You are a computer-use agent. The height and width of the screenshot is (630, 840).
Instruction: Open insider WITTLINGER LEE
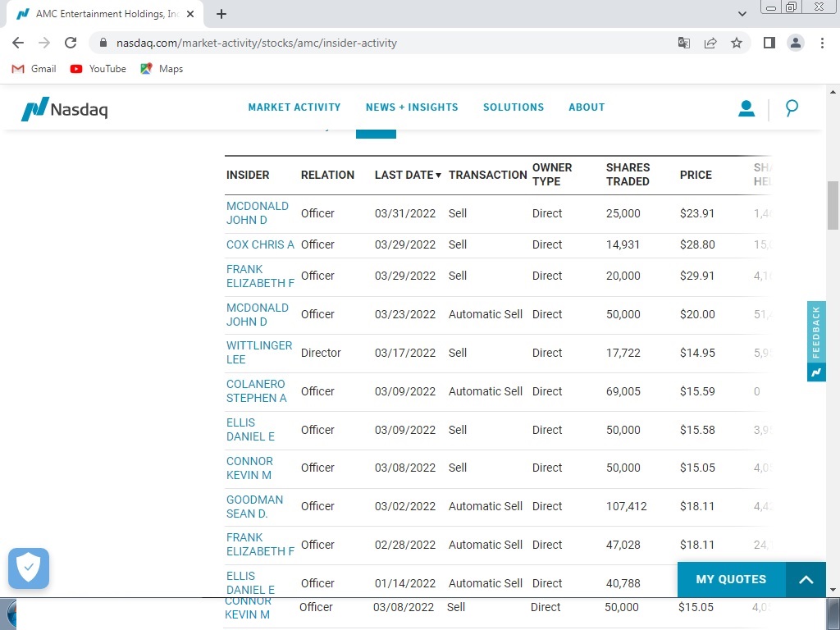[258, 353]
